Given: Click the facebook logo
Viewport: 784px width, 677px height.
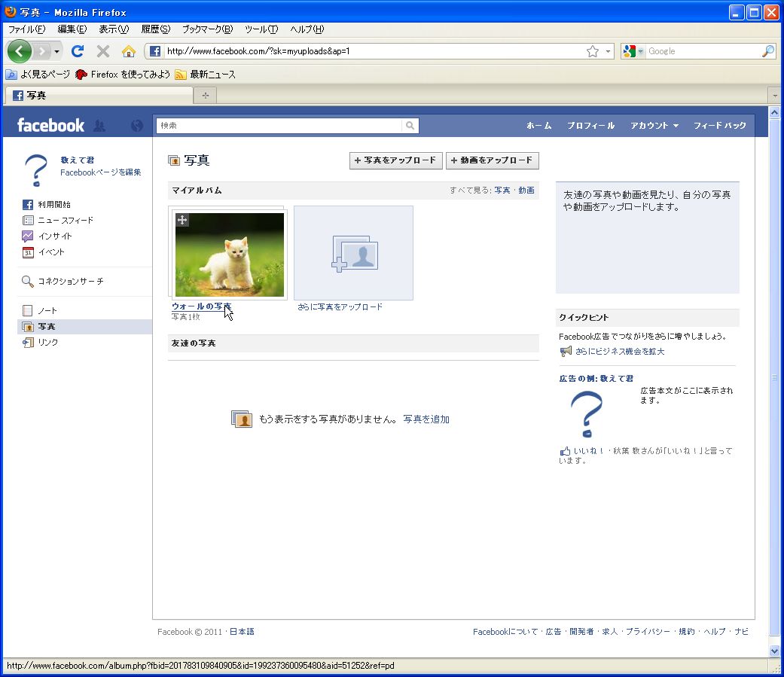Looking at the screenshot, I should [50, 125].
